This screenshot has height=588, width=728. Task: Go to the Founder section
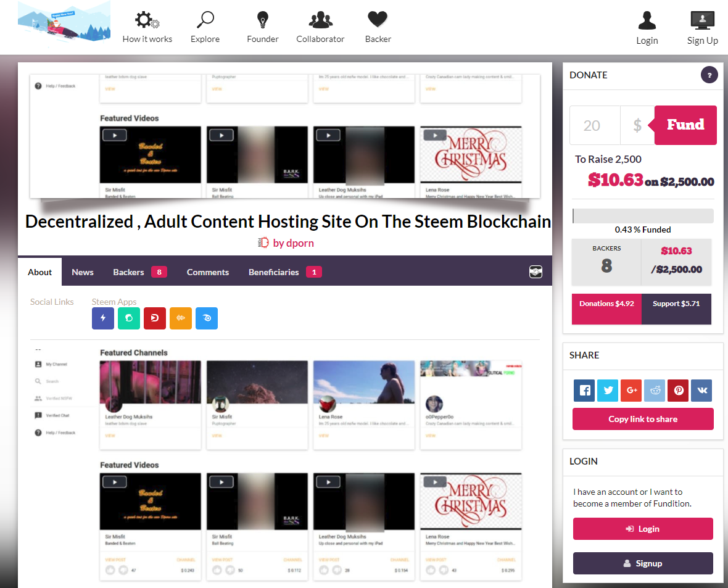(262, 27)
